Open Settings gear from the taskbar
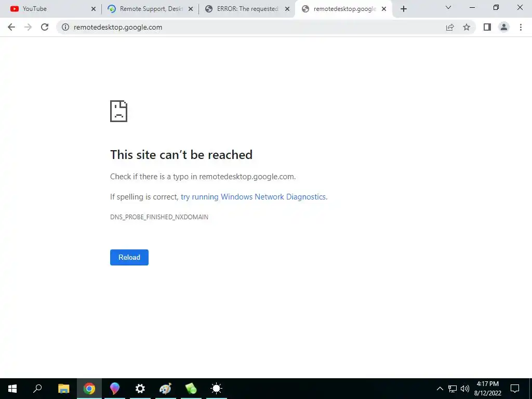This screenshot has width=532, height=399. pyautogui.click(x=140, y=389)
